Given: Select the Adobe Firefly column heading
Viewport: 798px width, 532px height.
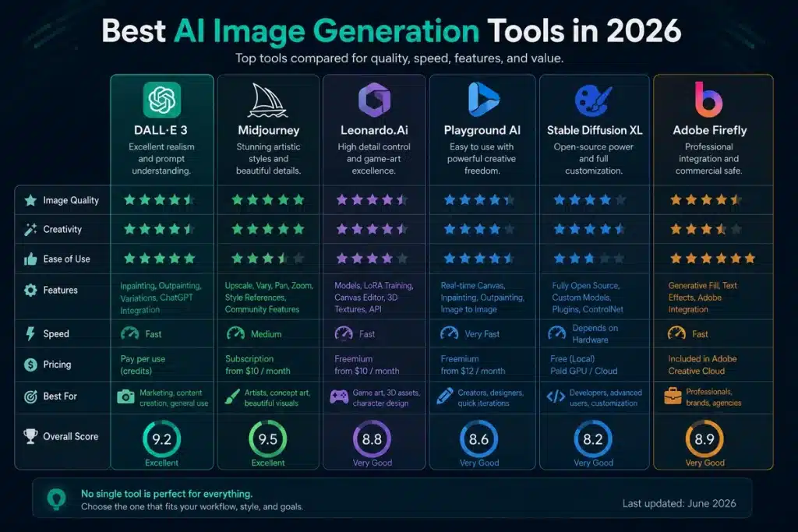Looking at the screenshot, I should tap(709, 130).
